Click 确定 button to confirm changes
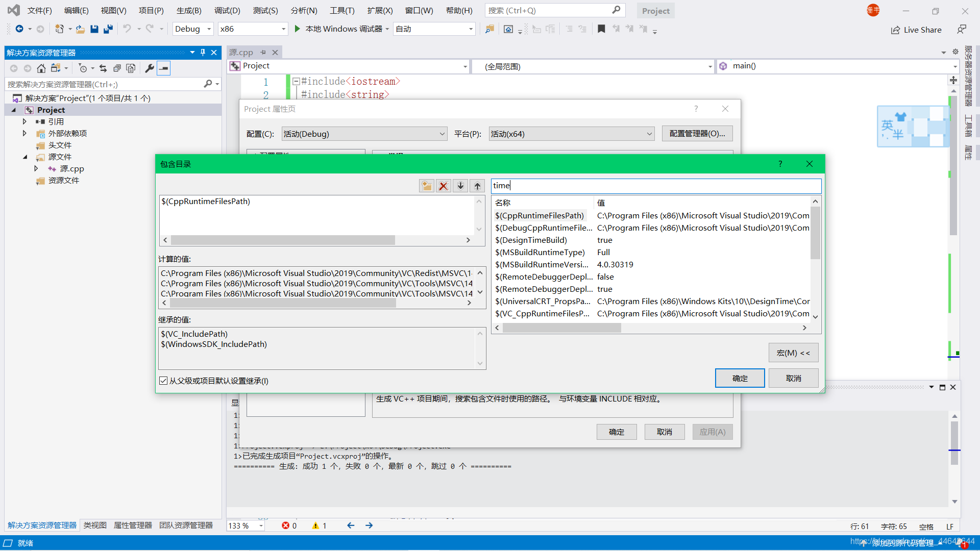Screen dimensions: 980x551 click(x=739, y=378)
